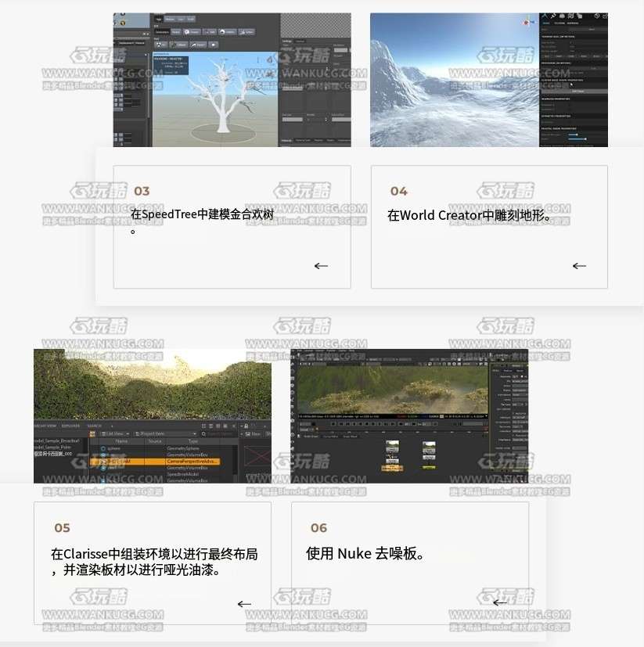Open the List View dropdown in Clarisse
The width and height of the screenshot is (644, 647).
115,434
